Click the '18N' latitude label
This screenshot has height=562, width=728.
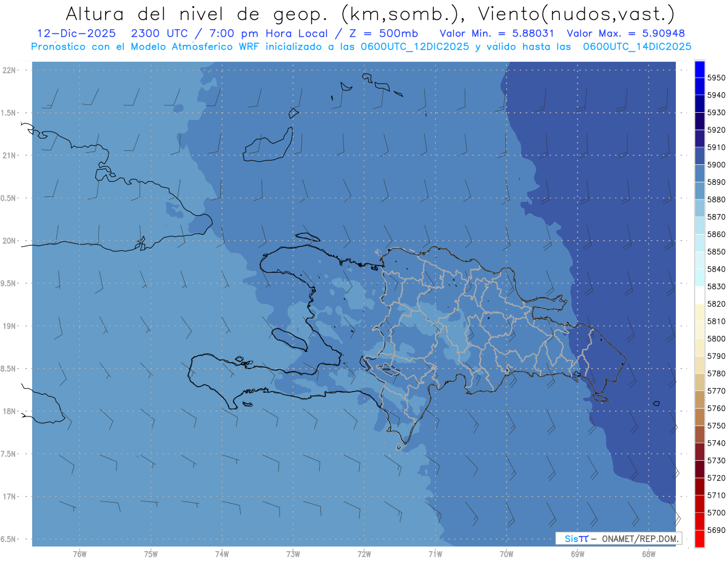click(10, 412)
